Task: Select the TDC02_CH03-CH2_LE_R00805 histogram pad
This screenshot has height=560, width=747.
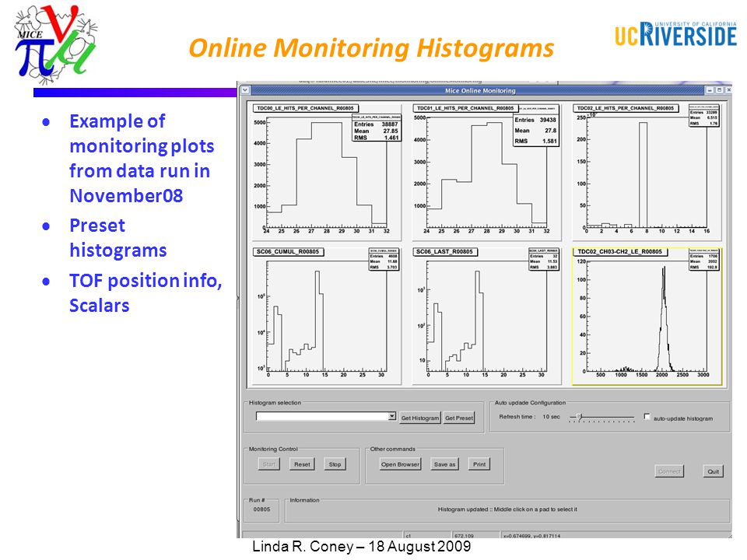Action: tap(647, 316)
